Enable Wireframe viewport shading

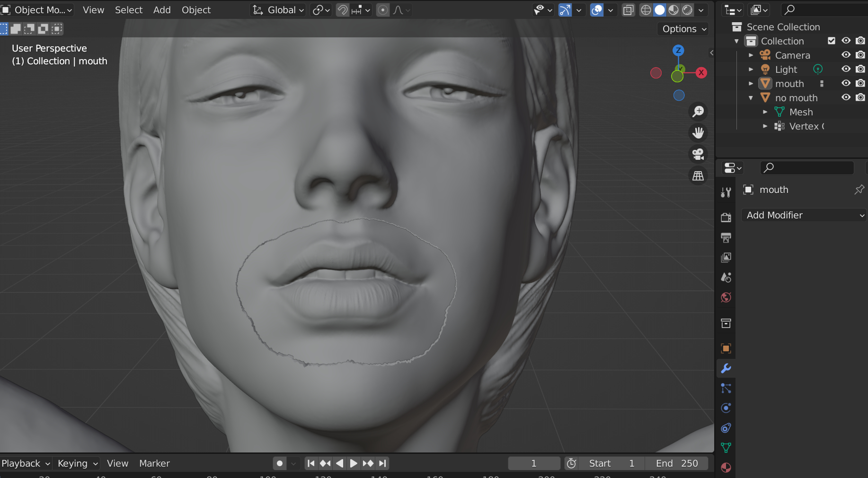(646, 9)
